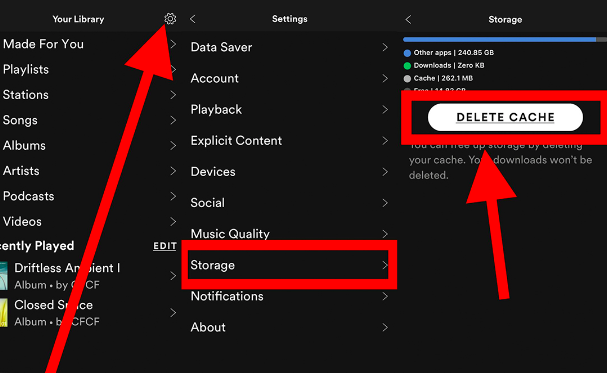The image size is (607, 373).
Task: Click chevron on Playback row
Action: point(385,110)
